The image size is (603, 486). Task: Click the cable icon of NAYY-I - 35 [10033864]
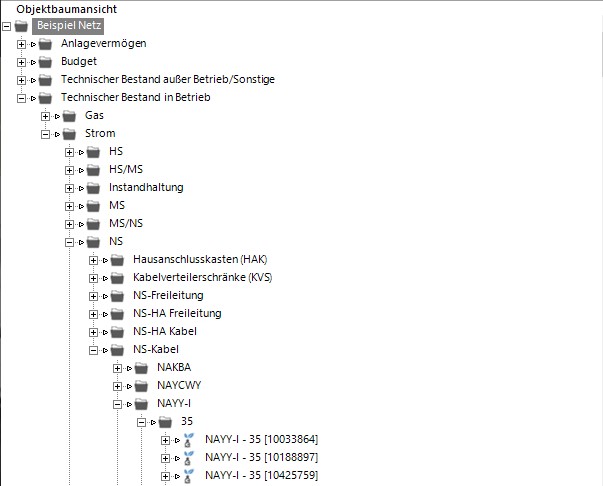point(188,439)
